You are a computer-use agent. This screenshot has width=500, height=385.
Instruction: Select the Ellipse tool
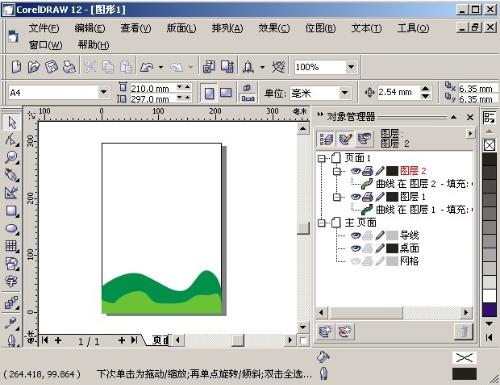(x=12, y=228)
